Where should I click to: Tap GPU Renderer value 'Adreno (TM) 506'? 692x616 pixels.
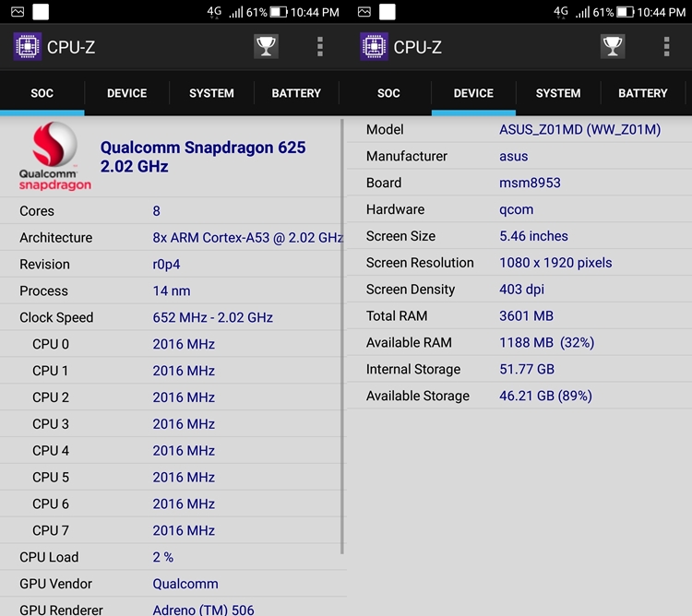pos(203,610)
